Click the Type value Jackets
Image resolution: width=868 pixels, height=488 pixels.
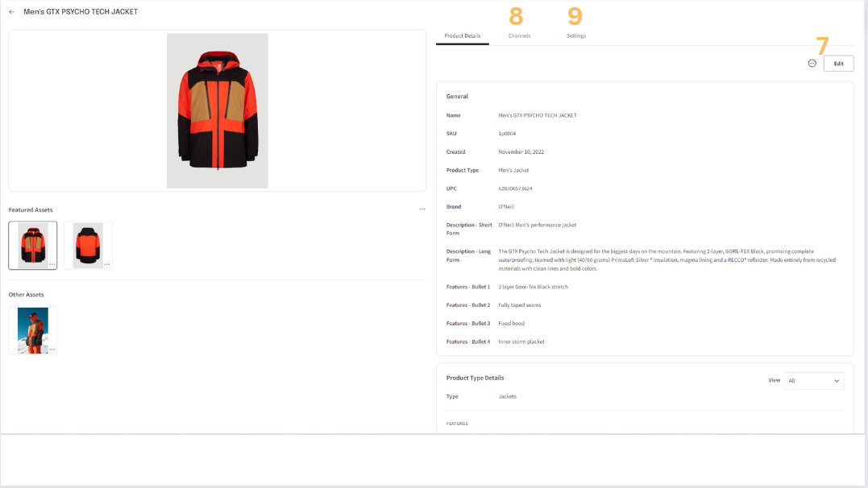coord(508,397)
